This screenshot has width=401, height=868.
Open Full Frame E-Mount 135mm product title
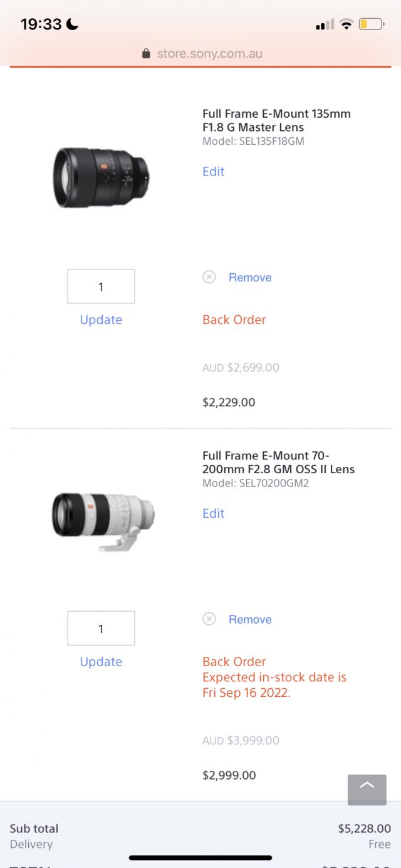(276, 120)
